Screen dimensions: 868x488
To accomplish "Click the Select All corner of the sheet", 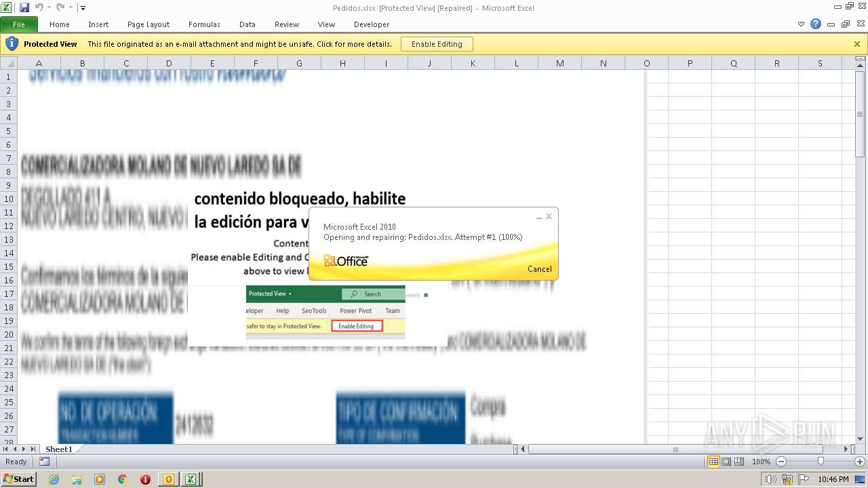I will 8,63.
